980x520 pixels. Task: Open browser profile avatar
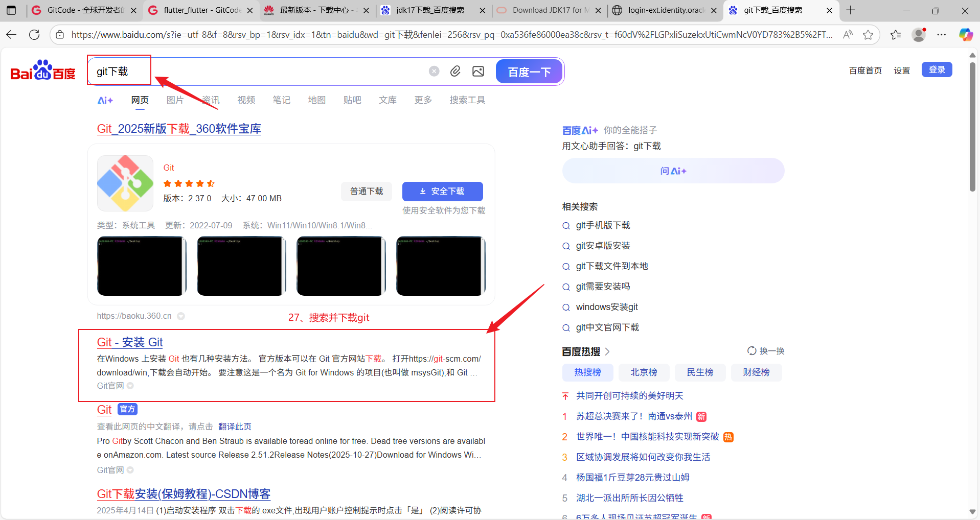point(919,35)
